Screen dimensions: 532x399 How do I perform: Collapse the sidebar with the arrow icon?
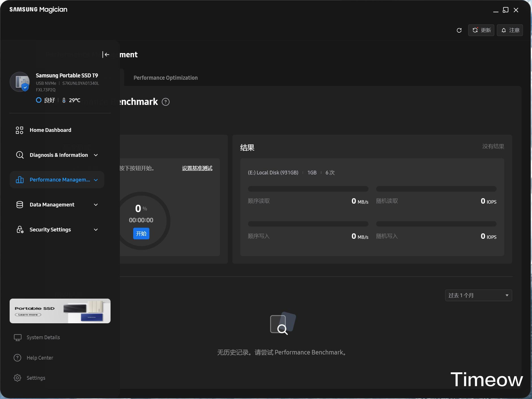click(x=106, y=54)
